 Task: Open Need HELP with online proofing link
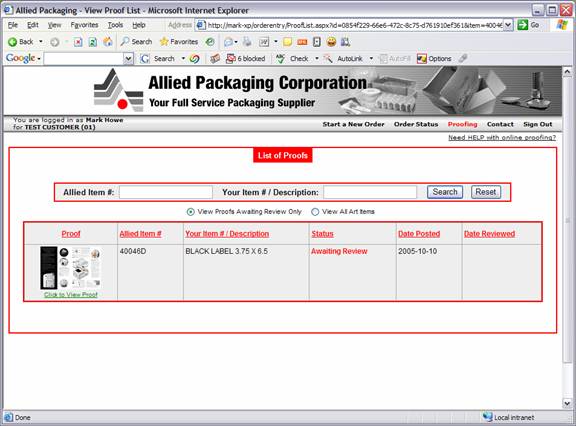502,137
